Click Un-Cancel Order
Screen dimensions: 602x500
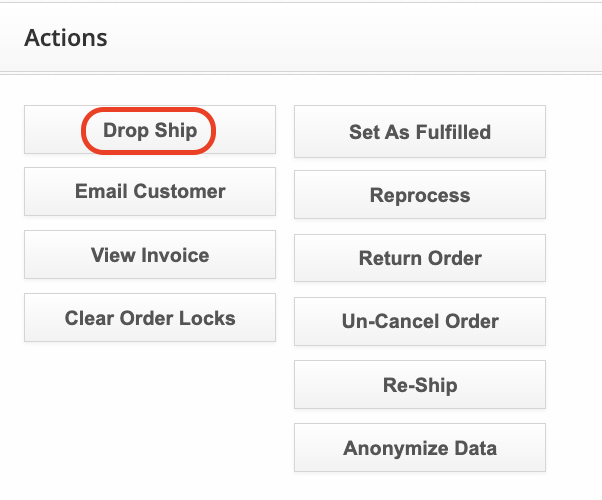point(420,321)
